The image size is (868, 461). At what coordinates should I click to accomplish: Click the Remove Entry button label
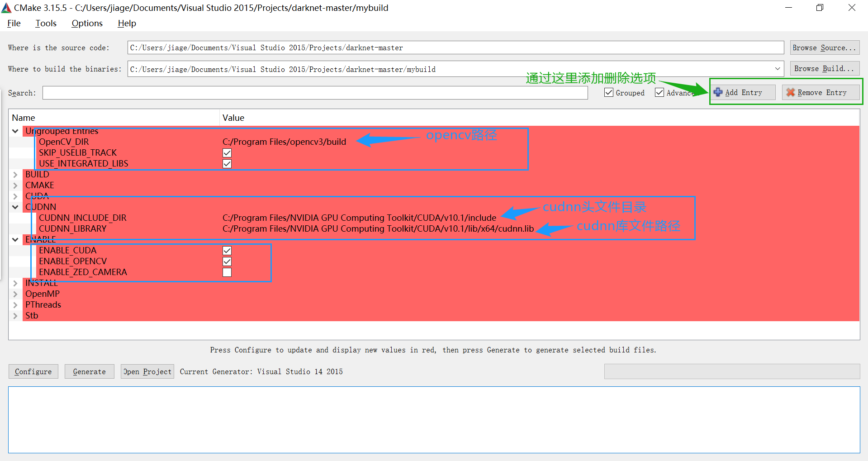822,92
